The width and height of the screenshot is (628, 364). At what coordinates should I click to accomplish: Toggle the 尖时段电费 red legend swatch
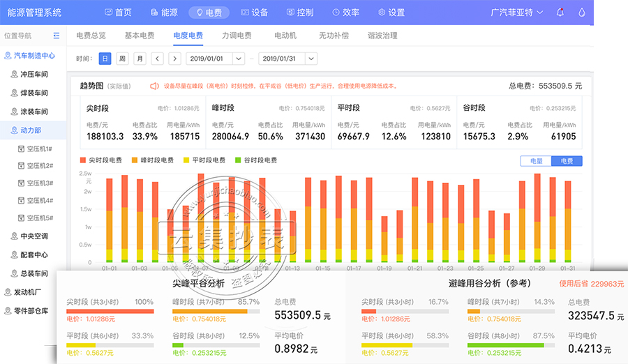click(84, 160)
